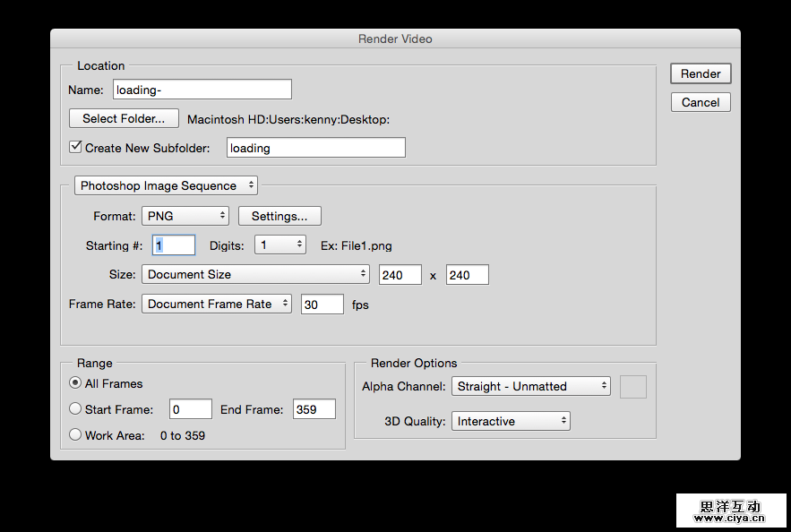The image size is (791, 532).
Task: Cancel the Render Video dialog
Action: 701,102
